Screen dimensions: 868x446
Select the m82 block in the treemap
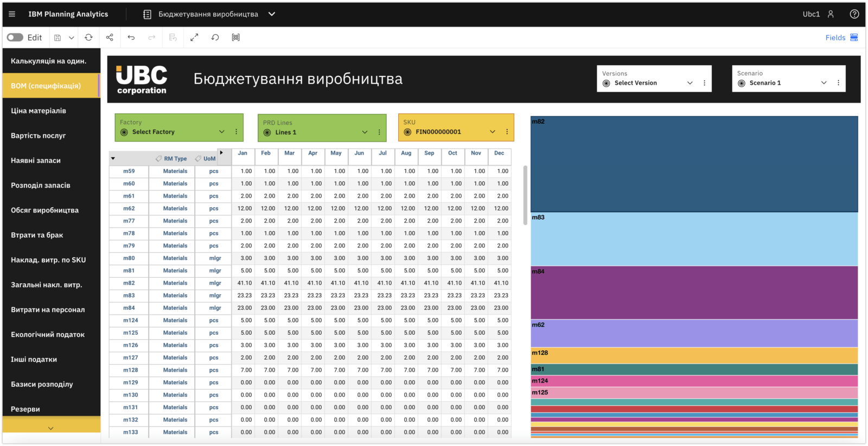[x=694, y=164]
